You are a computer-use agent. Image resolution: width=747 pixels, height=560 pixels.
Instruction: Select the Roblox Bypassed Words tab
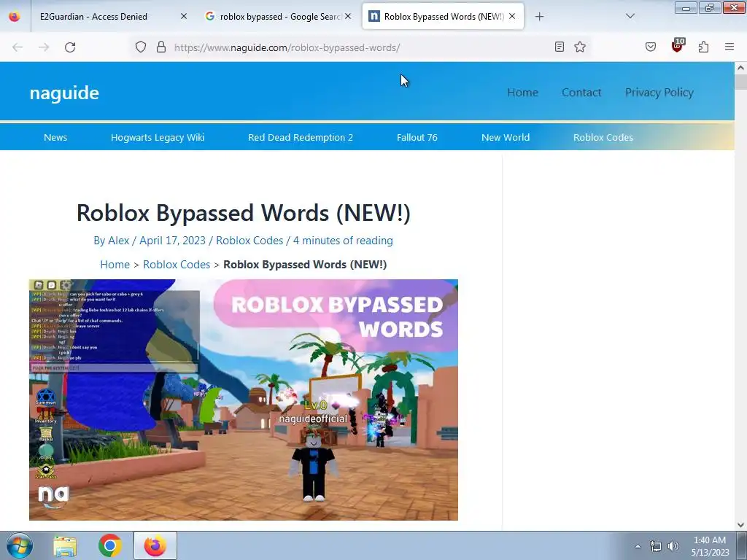[443, 16]
